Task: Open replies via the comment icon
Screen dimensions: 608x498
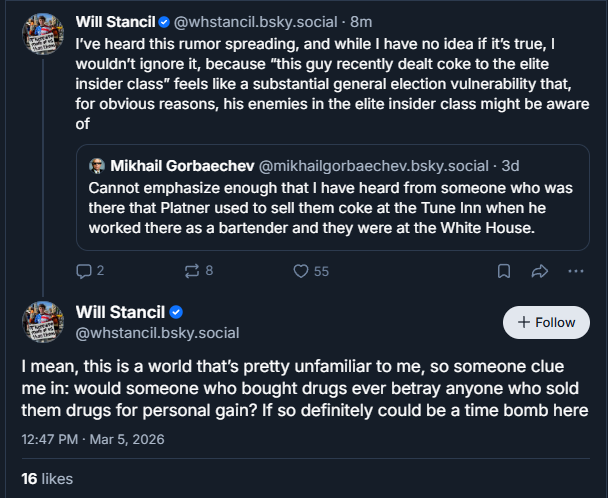Action: point(90,271)
